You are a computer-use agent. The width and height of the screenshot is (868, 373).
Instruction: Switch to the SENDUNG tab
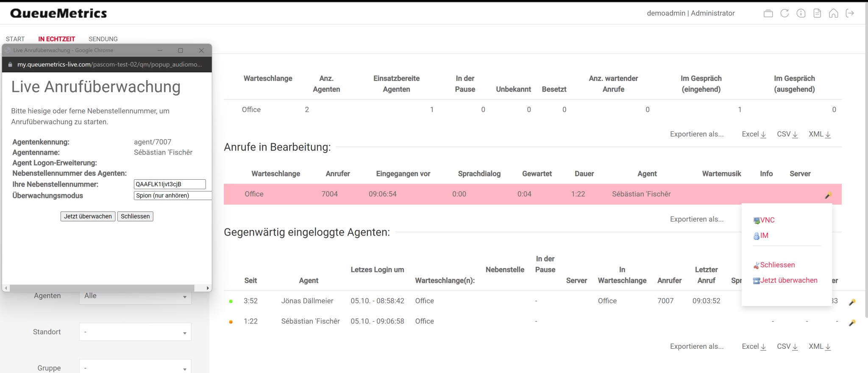point(103,39)
